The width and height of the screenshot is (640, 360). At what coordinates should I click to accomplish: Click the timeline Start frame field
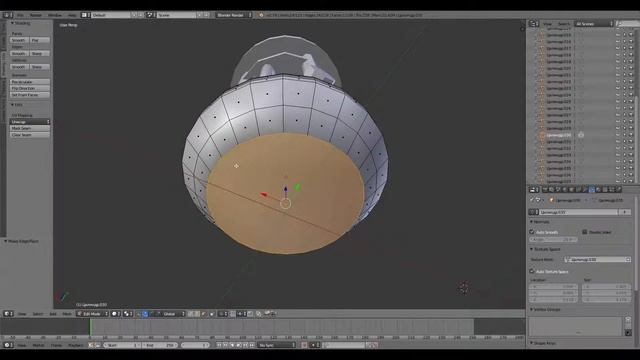121,345
